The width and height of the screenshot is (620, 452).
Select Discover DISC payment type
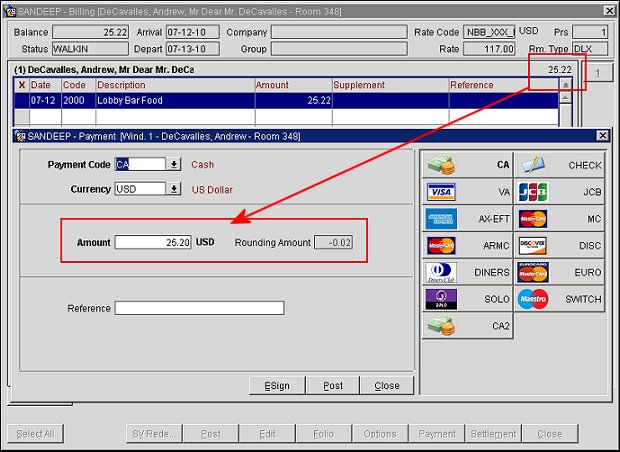(x=560, y=245)
